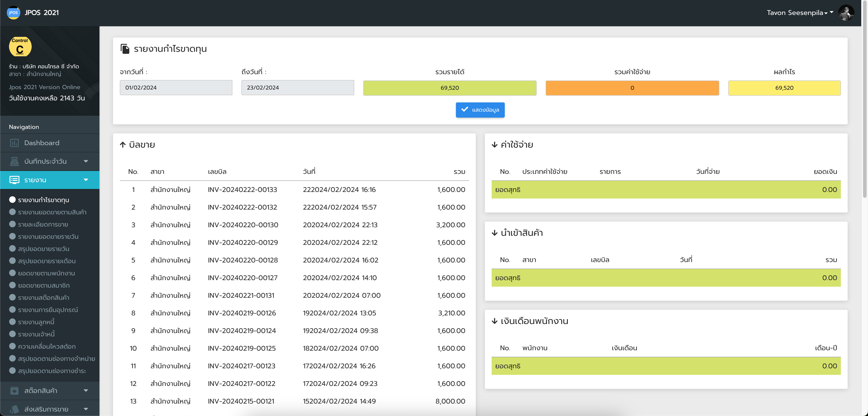Click the ถึงวันที่ date field 23/02/2024
Image resolution: width=868 pixels, height=416 pixels.
pos(297,88)
